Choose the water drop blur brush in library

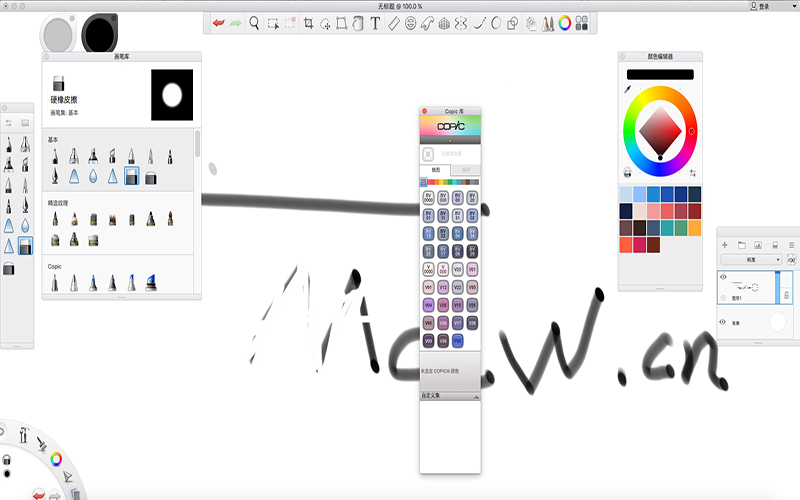click(93, 177)
